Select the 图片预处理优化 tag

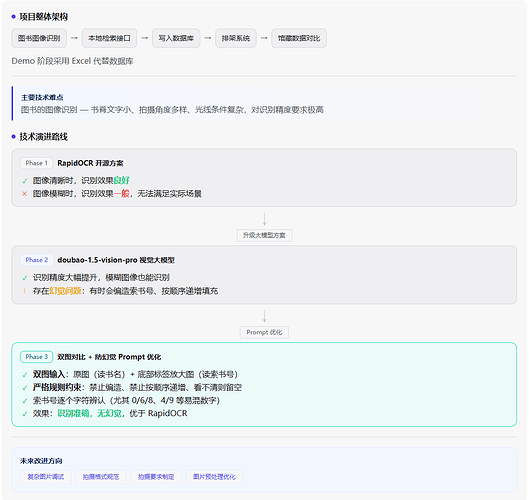[x=214, y=477]
